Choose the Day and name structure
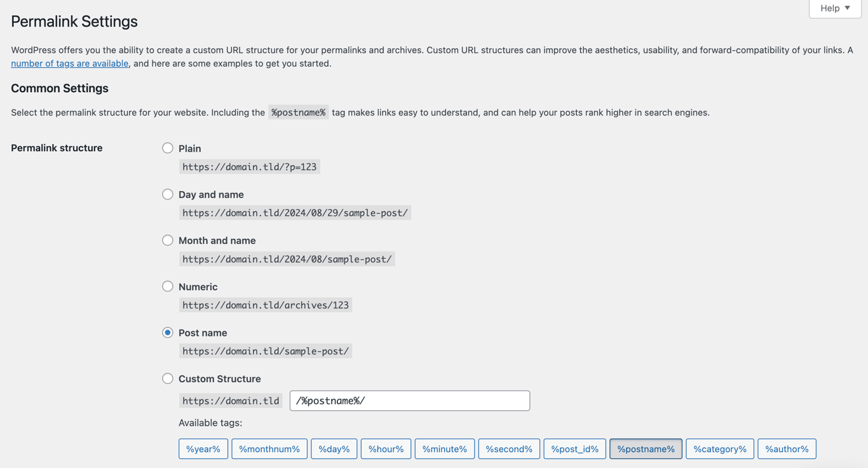868x468 pixels. pos(167,194)
